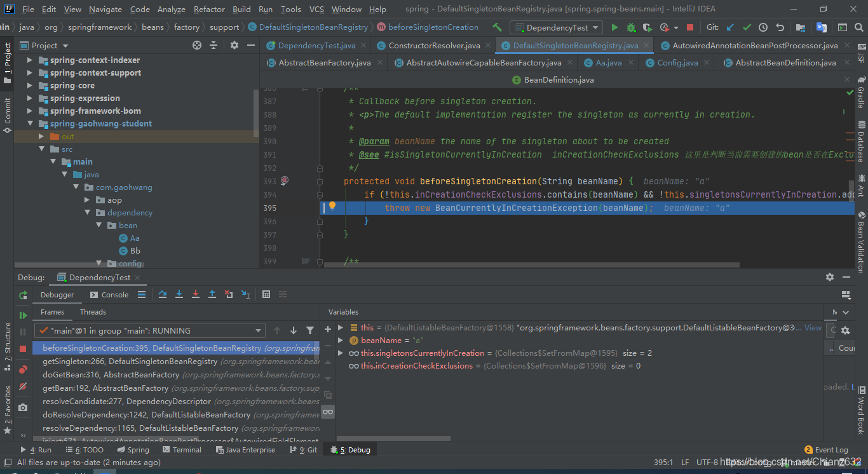
Task: Open dropdown arrow next to Profile run icon
Action: click(675, 27)
